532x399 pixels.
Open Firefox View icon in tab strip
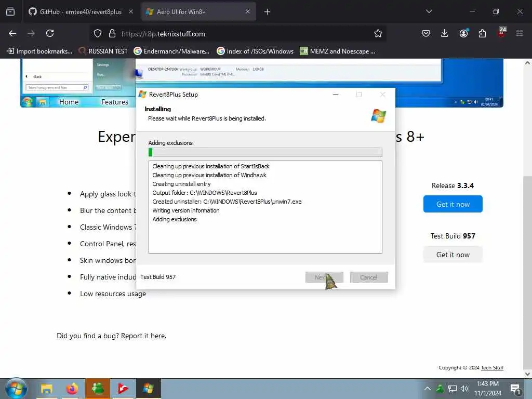[x=10, y=11]
